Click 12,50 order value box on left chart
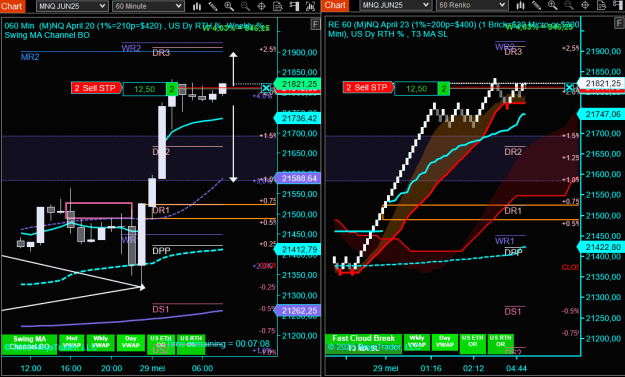The width and height of the screenshot is (625, 377). click(145, 89)
